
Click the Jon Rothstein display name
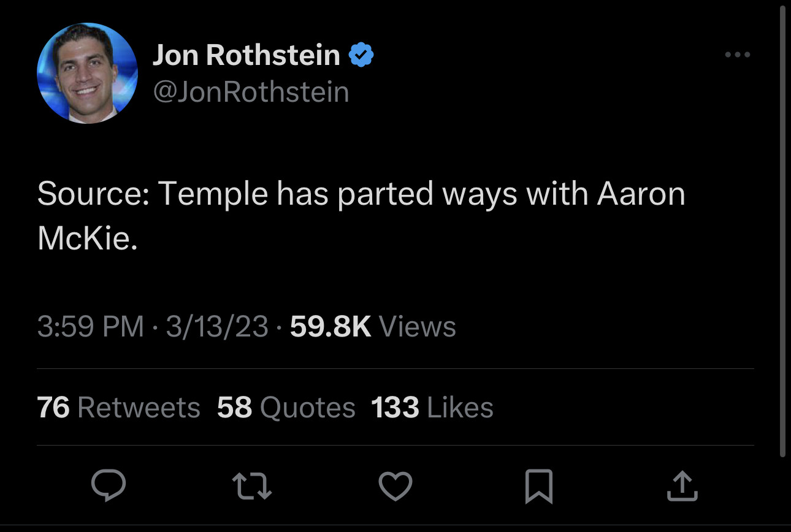tap(246, 55)
